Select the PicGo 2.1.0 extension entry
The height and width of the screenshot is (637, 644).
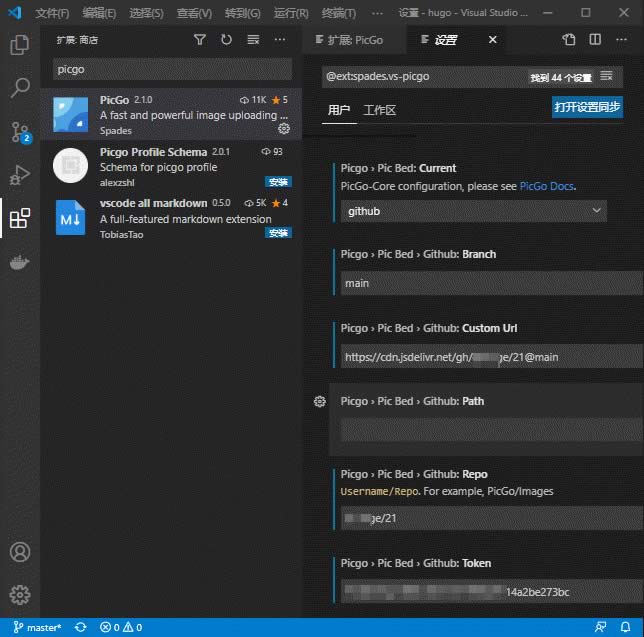[x=171, y=114]
